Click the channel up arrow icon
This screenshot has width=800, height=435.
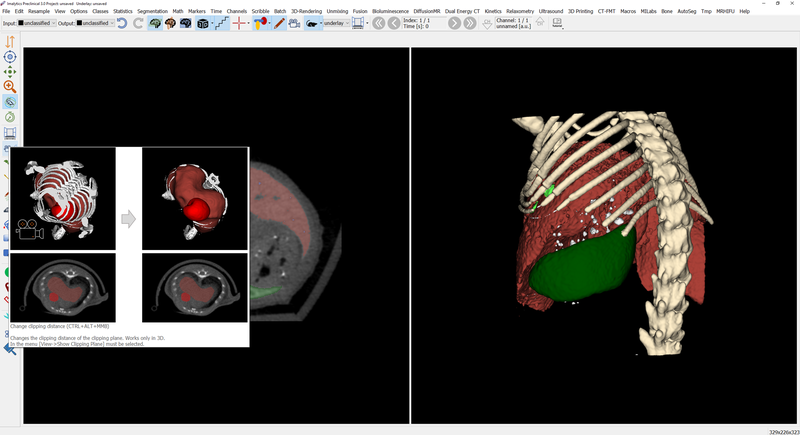540,22
